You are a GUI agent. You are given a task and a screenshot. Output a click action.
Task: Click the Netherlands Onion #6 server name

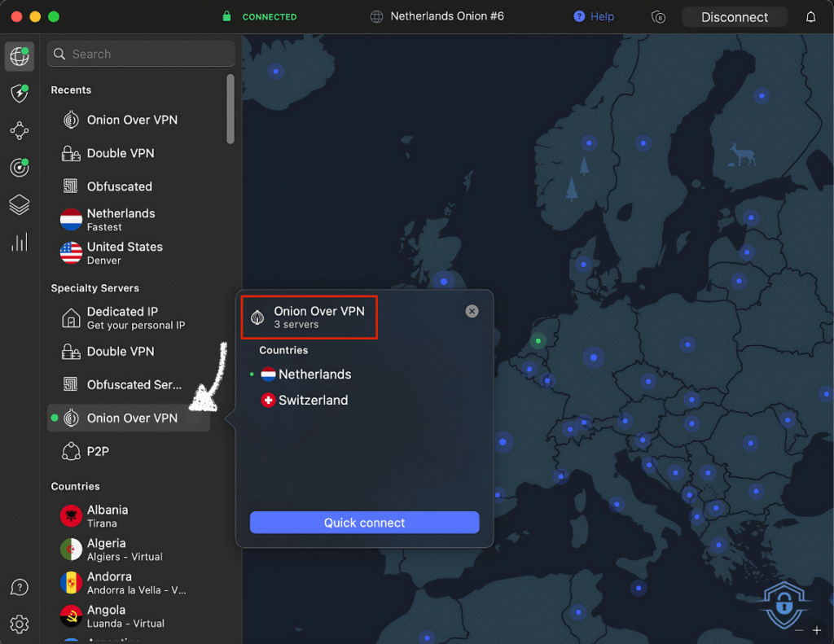[x=447, y=16]
